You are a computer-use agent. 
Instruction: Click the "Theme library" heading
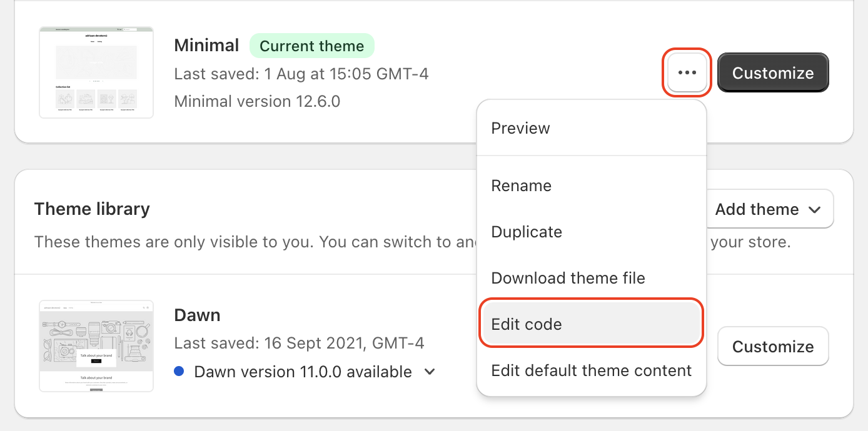[91, 209]
